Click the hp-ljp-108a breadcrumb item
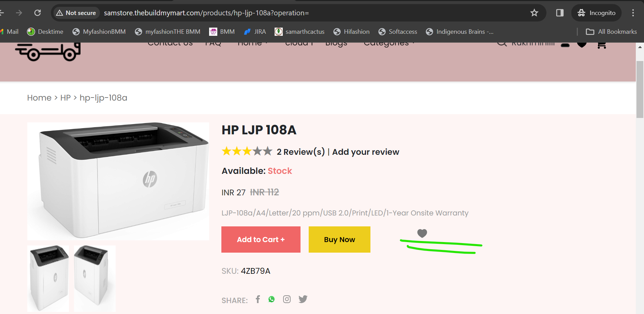The image size is (644, 314). (x=103, y=98)
